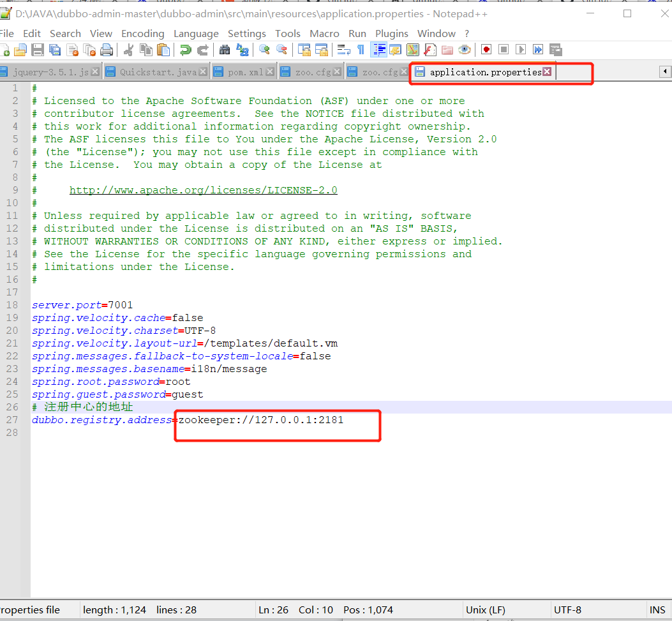Click the tab bar scroll-left arrow
The height and width of the screenshot is (621, 672).
pos(665,71)
